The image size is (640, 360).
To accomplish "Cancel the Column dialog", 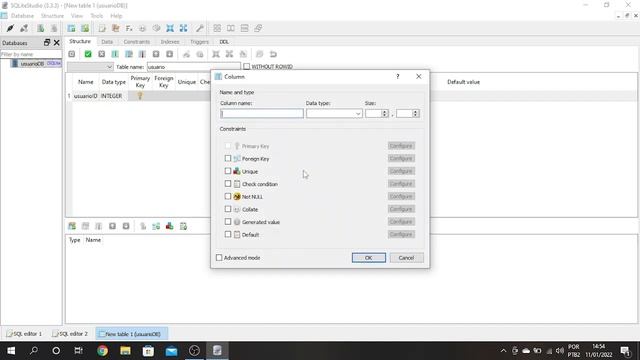I will click(406, 258).
